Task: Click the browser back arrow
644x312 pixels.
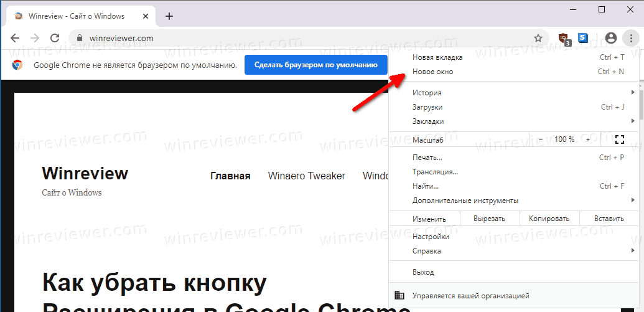Action: pyautogui.click(x=15, y=38)
